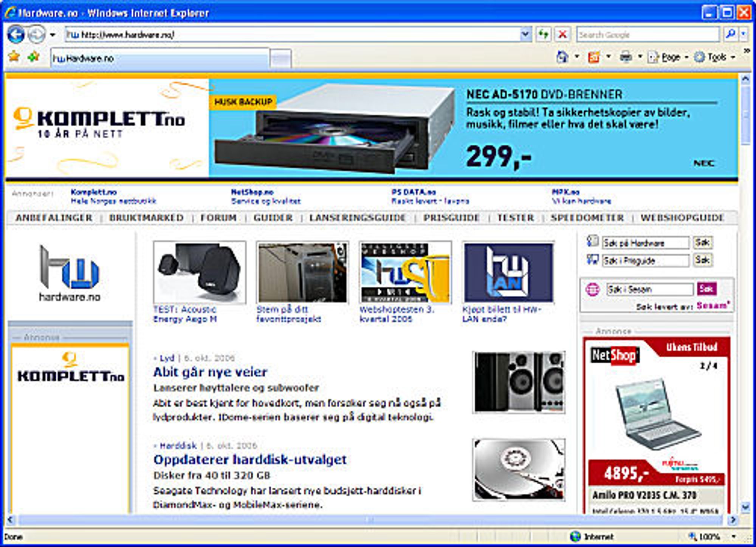The height and width of the screenshot is (547, 756).
Task: Click the Søk i Sesam input field
Action: click(650, 289)
